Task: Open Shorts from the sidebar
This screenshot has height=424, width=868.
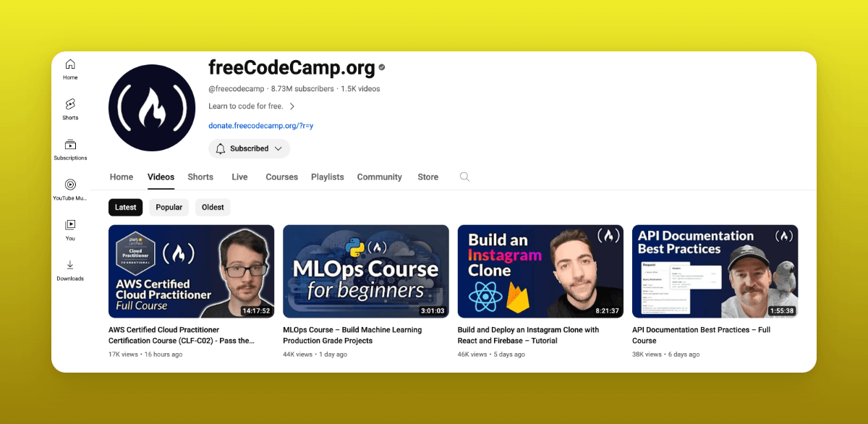Action: 70,109
